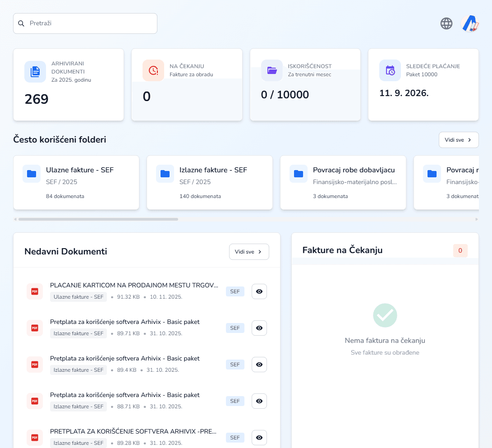Screen dimensions: 492x448
Task: Click the pending invoices clock icon
Action: (x=153, y=70)
